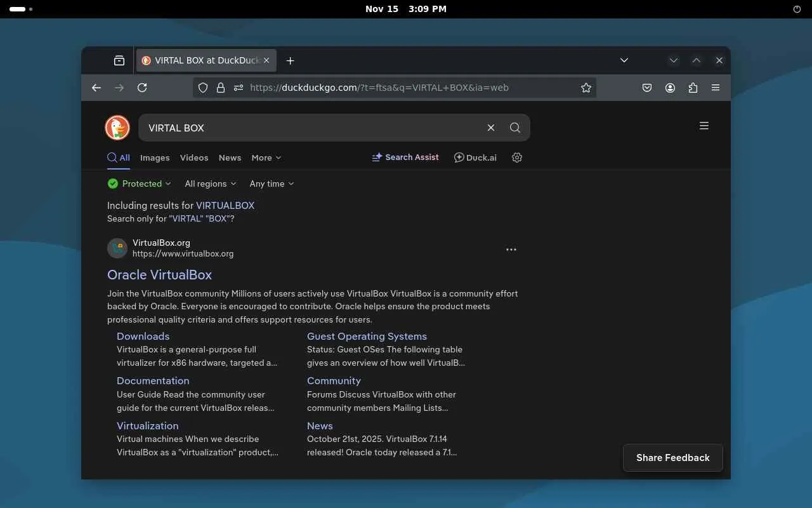Open the system power status menu
Image resolution: width=812 pixels, height=508 pixels.
click(x=797, y=9)
